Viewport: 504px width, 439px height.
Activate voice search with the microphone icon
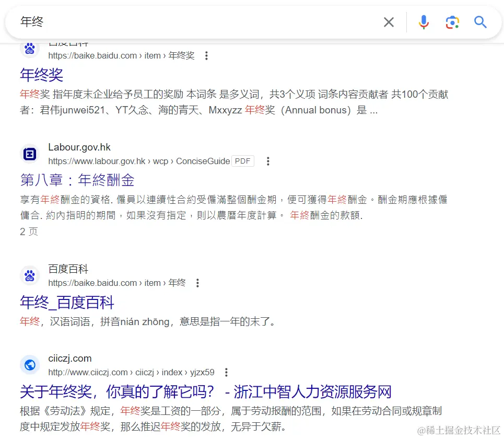(x=424, y=22)
